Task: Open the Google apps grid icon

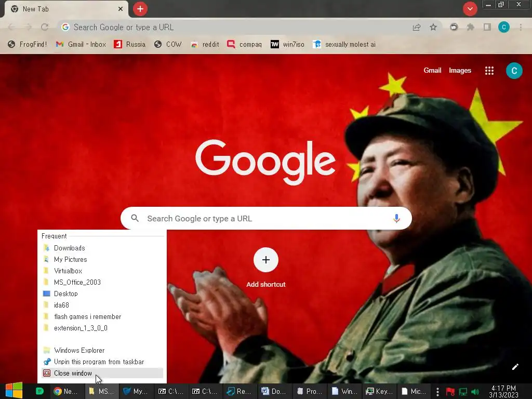Action: pyautogui.click(x=489, y=71)
